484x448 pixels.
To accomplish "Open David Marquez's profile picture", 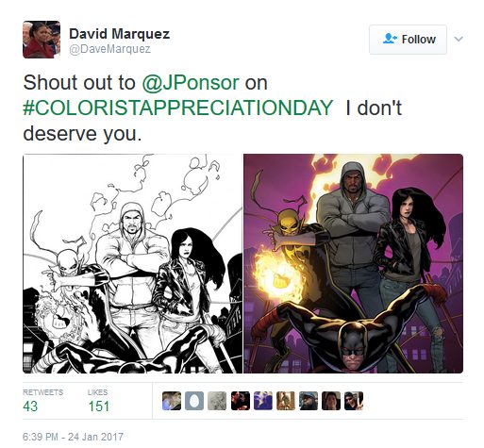I will (x=42, y=40).
